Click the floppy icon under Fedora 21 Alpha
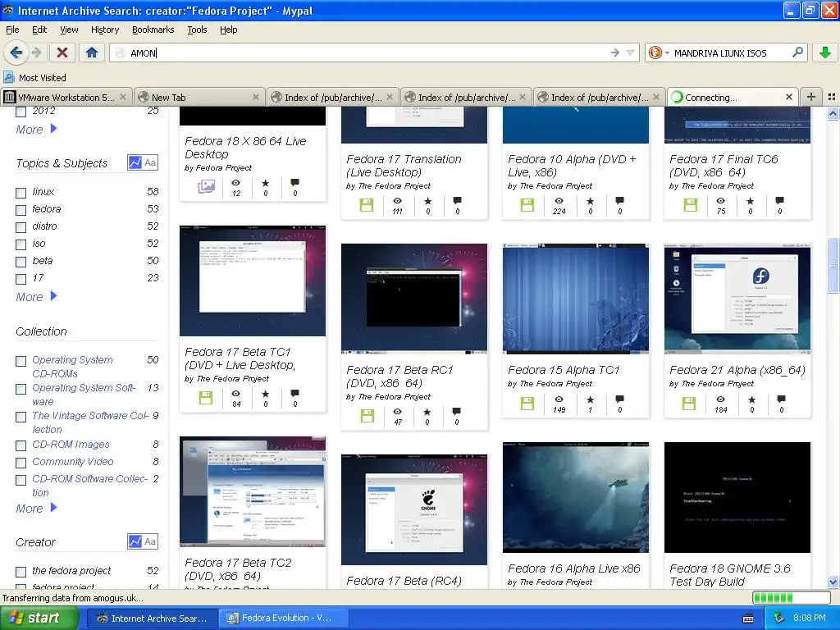 point(689,403)
